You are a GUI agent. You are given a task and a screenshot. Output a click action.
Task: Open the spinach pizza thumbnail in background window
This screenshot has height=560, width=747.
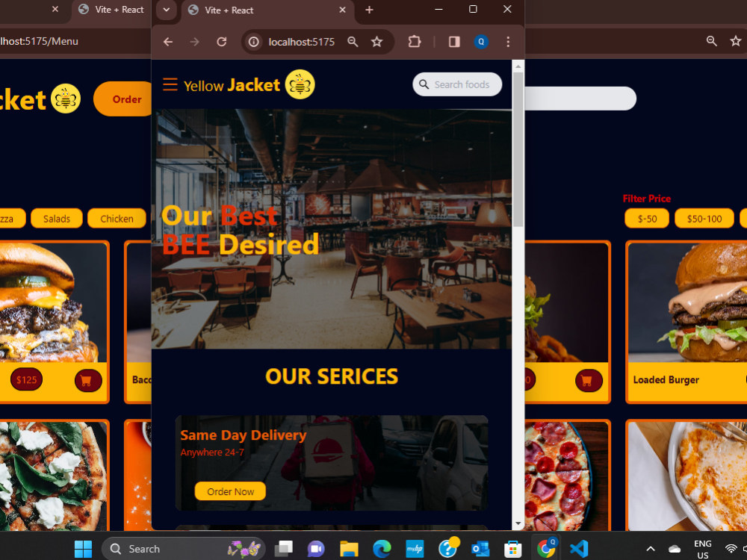(x=53, y=476)
